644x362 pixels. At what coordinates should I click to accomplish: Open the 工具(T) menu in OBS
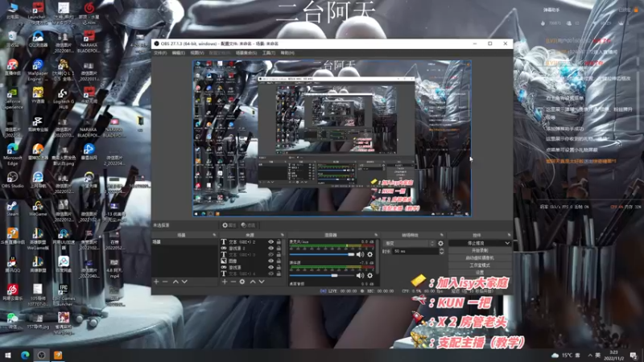click(x=269, y=53)
